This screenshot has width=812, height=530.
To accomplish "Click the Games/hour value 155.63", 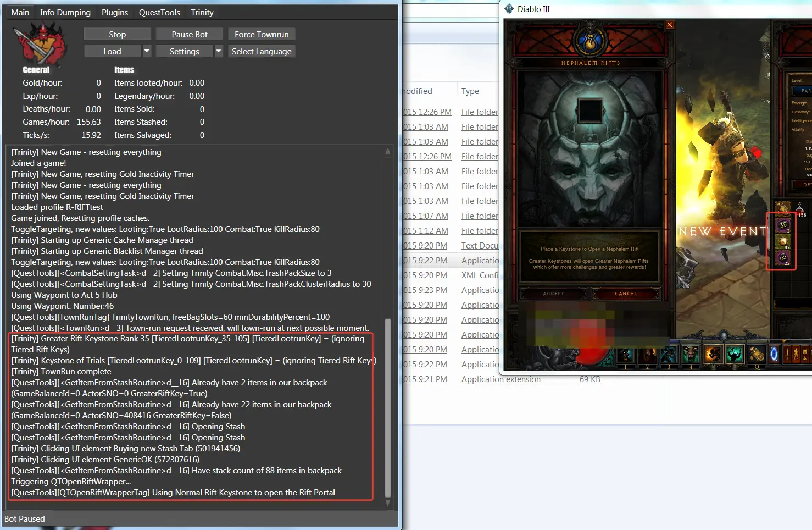I will (x=88, y=122).
